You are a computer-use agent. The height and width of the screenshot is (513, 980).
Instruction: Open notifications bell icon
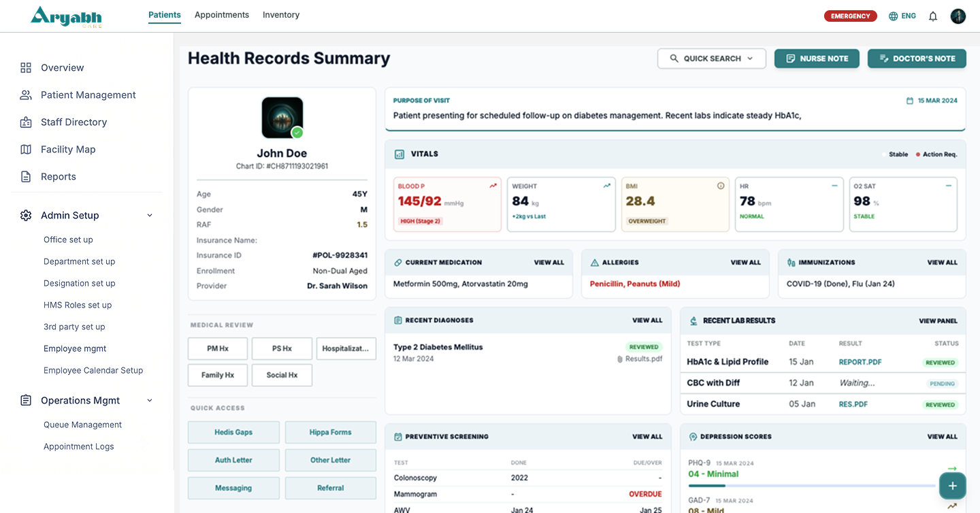[x=933, y=16]
